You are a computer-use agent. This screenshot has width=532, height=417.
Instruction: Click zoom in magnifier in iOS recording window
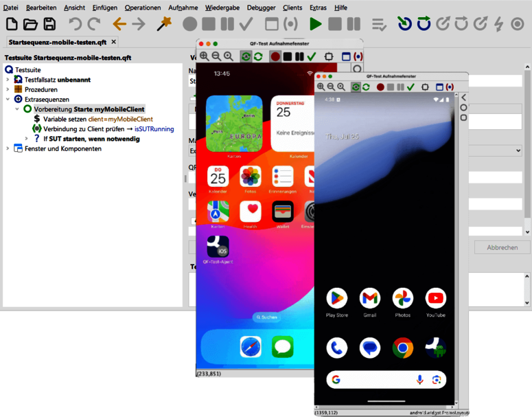click(205, 56)
